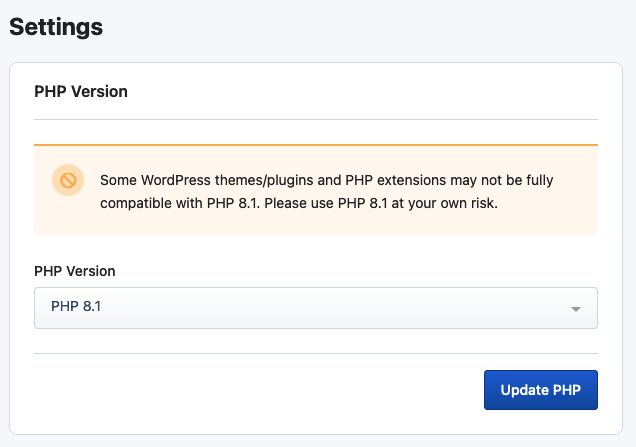Click the PHP Version card title

[x=81, y=92]
